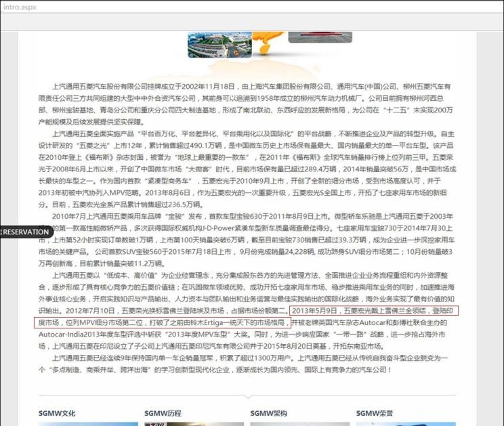Click text '2013年5月9日' in highlighted sentence
Viewport: 504px width, 426px height.
click(314, 311)
